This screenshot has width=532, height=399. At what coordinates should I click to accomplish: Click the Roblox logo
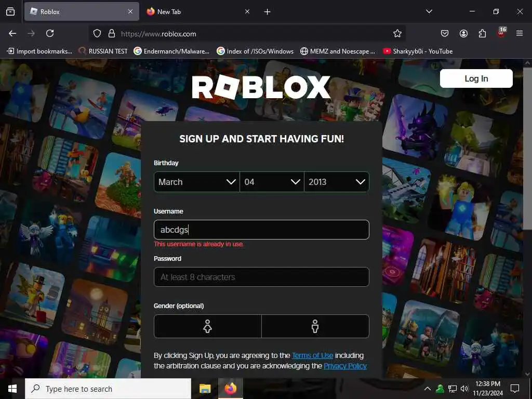tap(261, 87)
